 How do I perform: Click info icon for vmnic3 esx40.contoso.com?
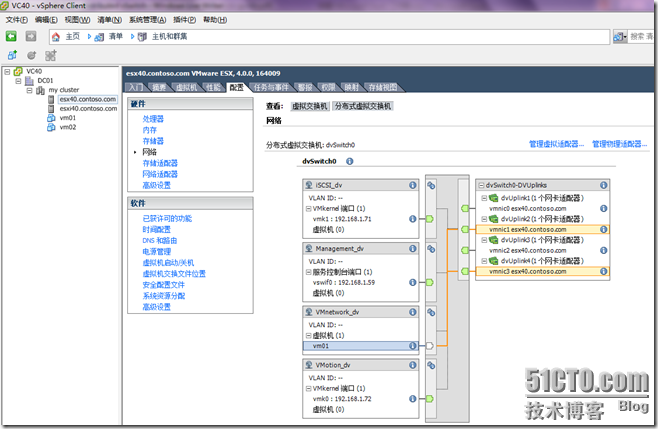(x=603, y=271)
